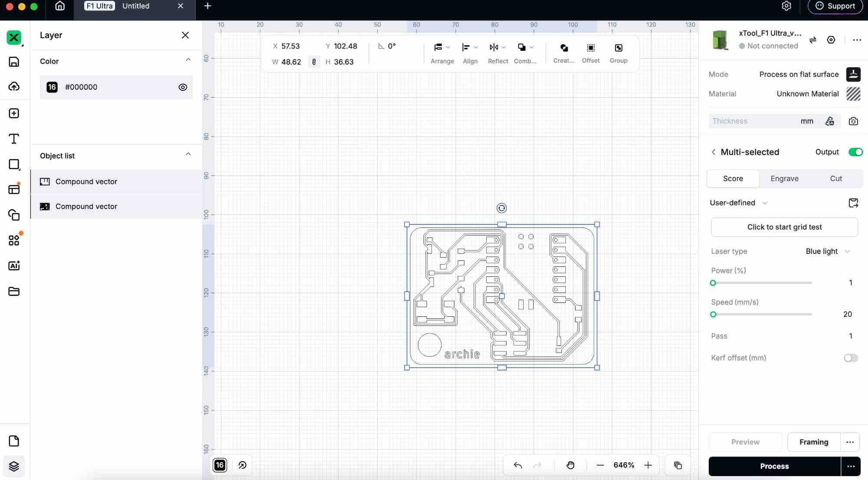
Task: Open the AI tool in sidebar
Action: (14, 266)
